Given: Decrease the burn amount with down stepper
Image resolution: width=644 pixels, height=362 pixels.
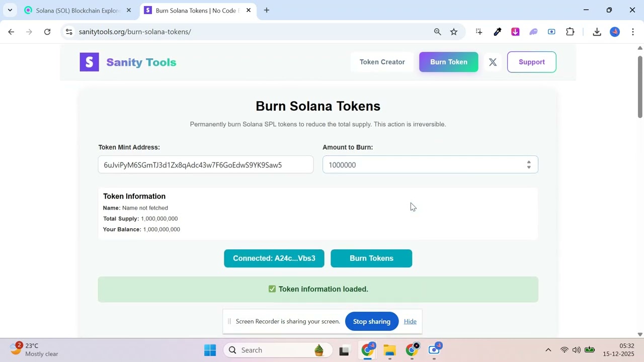Looking at the screenshot, I should click(x=529, y=167).
